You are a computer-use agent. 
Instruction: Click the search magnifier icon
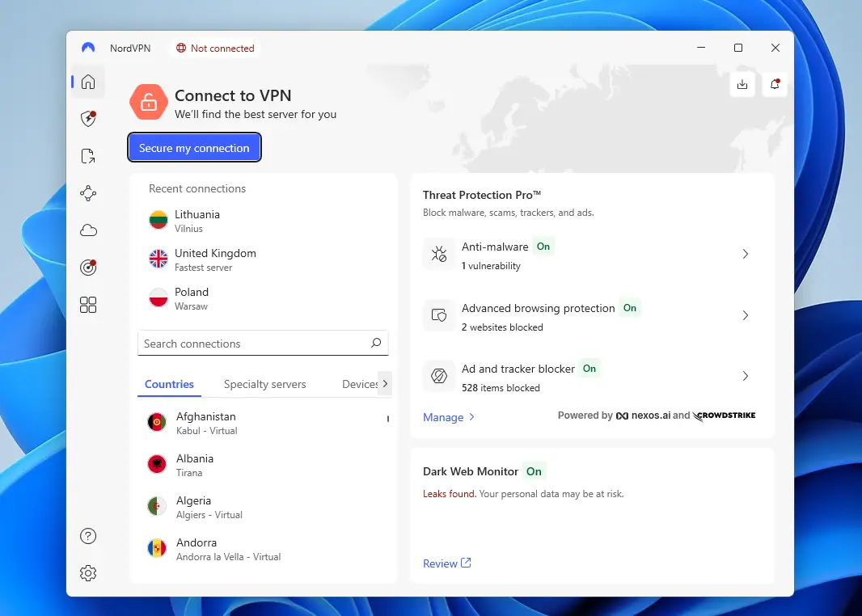point(376,343)
